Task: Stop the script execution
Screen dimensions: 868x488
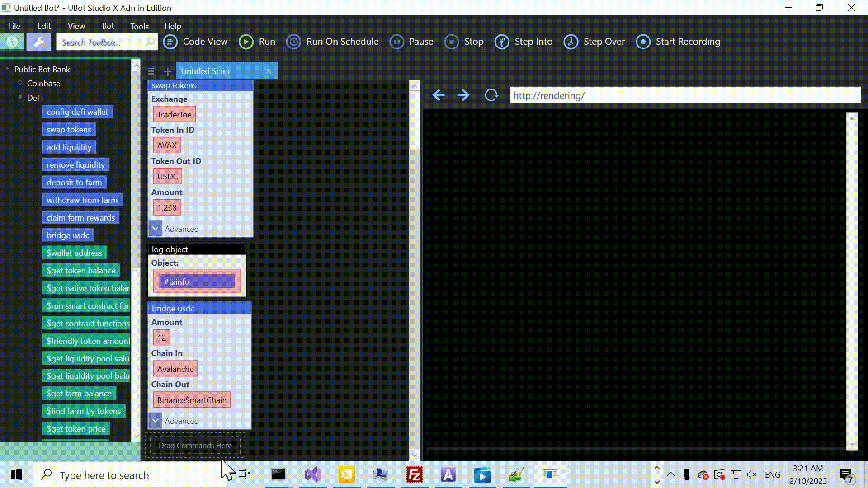Action: point(464,42)
